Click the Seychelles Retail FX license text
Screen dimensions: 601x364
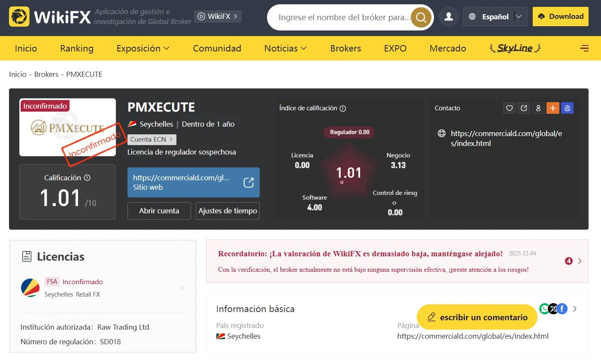click(72, 294)
